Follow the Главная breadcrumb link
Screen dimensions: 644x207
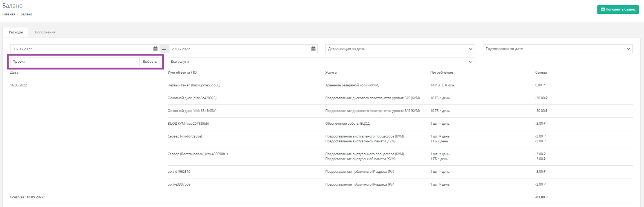tap(9, 14)
